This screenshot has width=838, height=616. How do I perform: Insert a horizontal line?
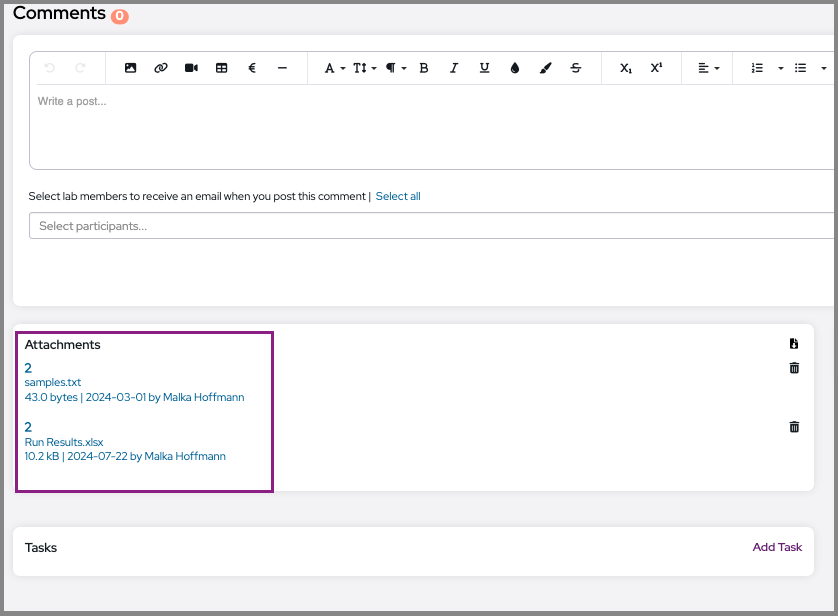pyautogui.click(x=282, y=68)
